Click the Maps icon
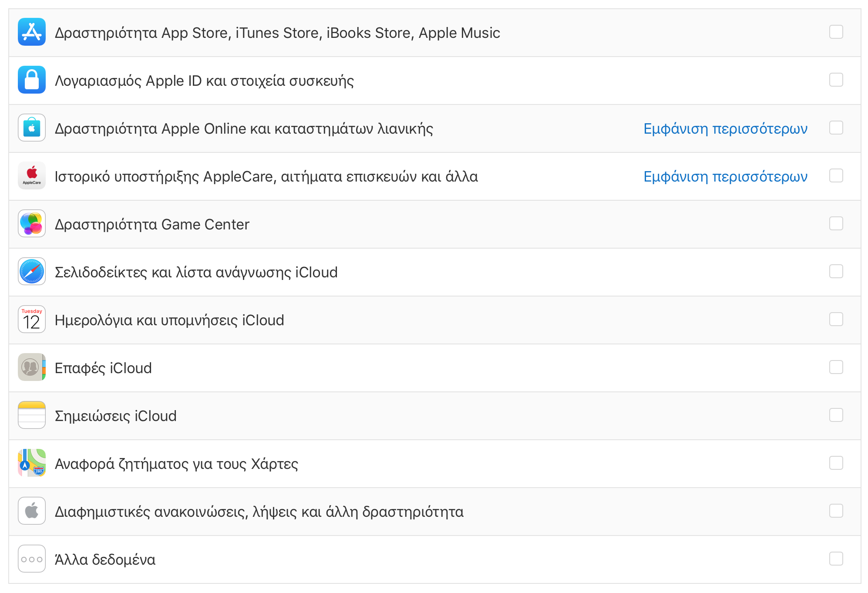Viewport: 868px width, 593px height. tap(32, 463)
